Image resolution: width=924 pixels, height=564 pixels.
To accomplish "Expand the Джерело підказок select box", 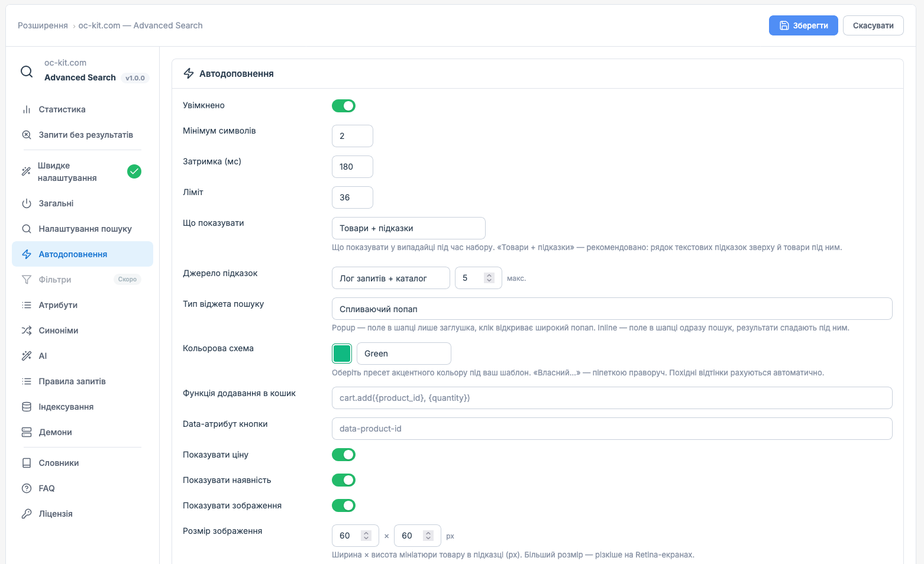I will 391,278.
